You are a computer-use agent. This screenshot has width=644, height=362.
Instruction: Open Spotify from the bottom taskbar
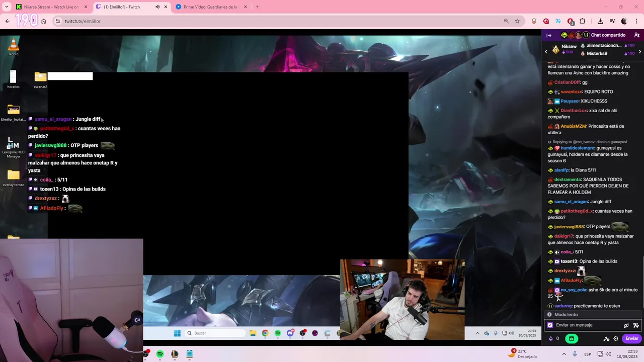pos(160,354)
